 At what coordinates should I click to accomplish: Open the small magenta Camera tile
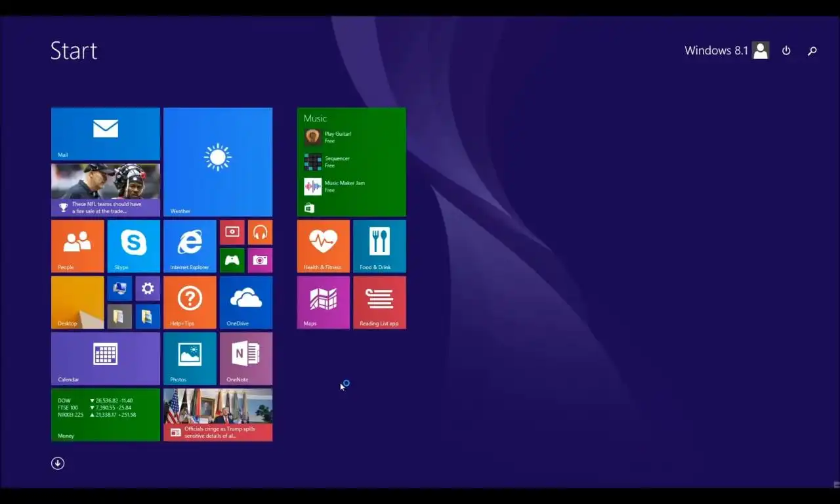260,260
